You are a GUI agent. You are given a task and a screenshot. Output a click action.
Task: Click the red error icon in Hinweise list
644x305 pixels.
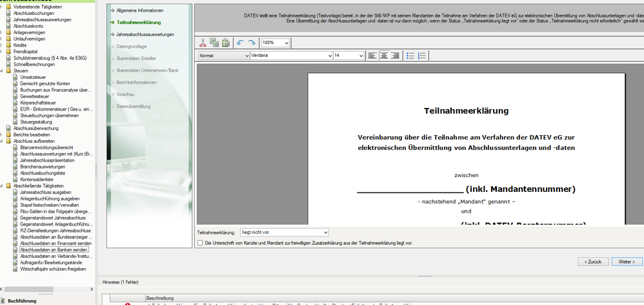(128, 304)
